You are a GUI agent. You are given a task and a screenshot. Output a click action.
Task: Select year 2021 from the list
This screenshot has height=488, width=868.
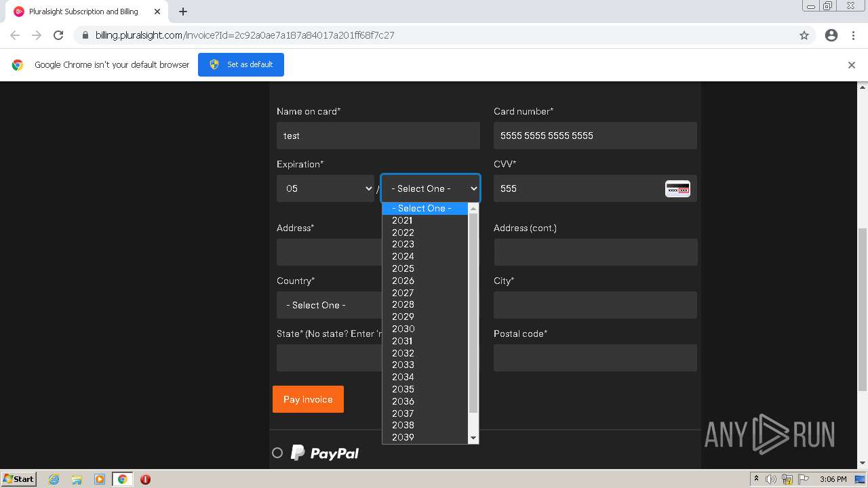425,220
